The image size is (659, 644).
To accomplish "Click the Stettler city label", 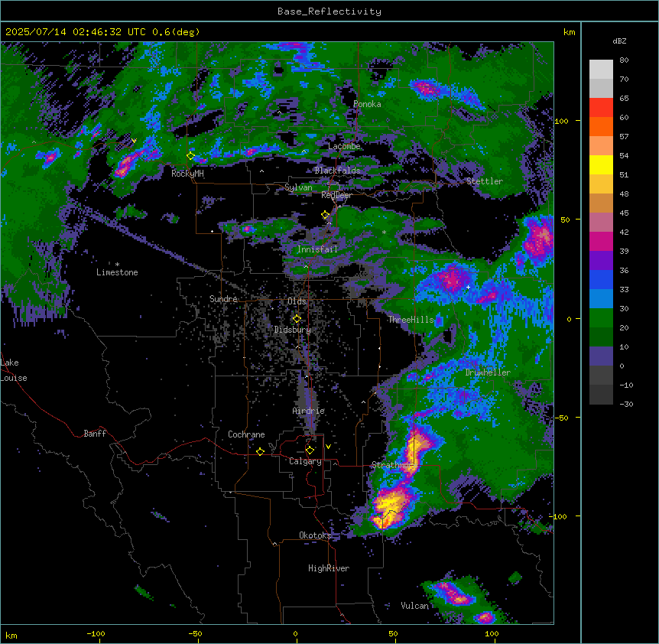I will click(x=485, y=181).
